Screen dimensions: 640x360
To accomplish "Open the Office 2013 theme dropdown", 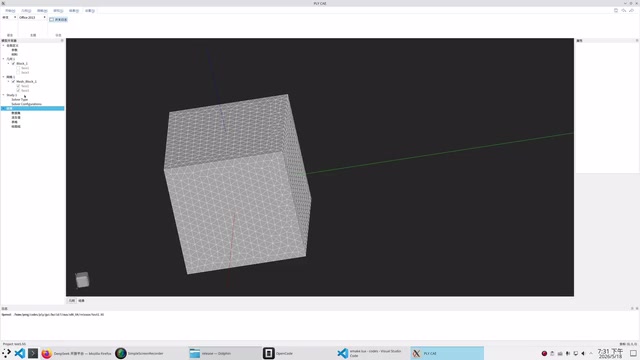I will pos(32,18).
